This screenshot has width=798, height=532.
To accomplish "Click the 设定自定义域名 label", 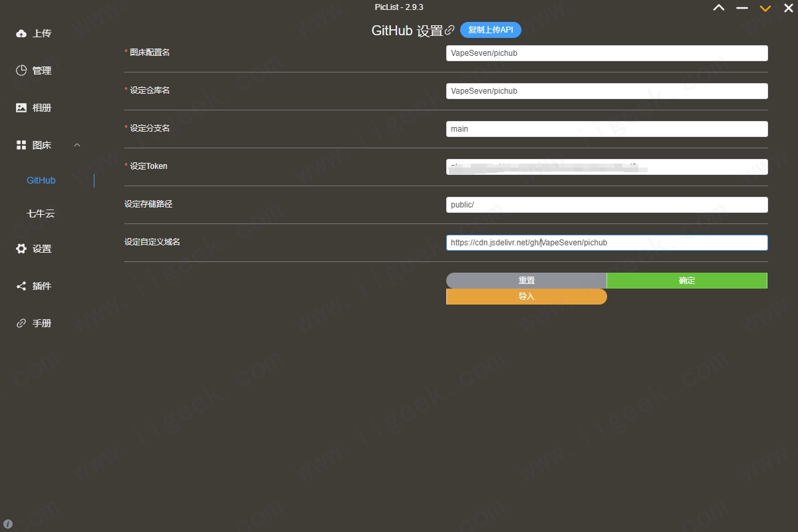I will coord(152,241).
